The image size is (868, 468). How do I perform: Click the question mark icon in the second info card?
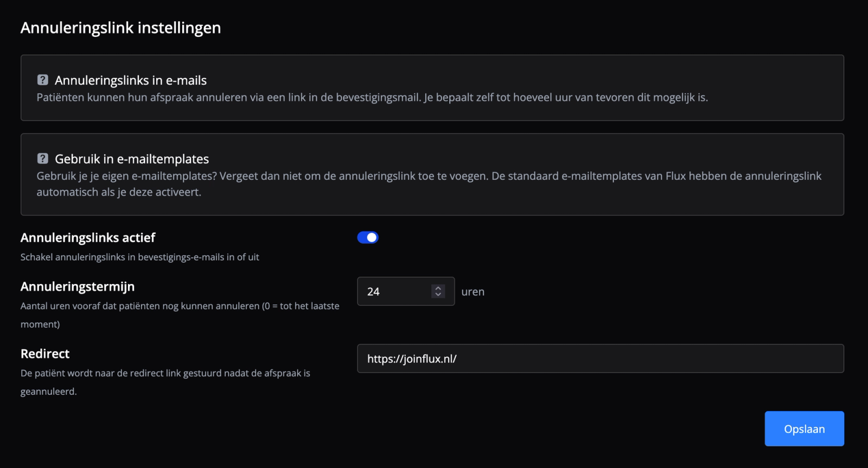tap(43, 158)
